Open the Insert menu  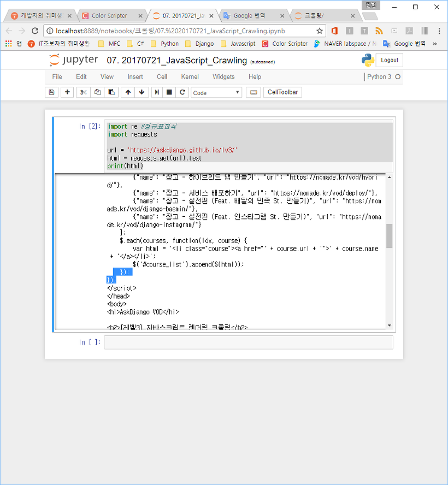135,76
